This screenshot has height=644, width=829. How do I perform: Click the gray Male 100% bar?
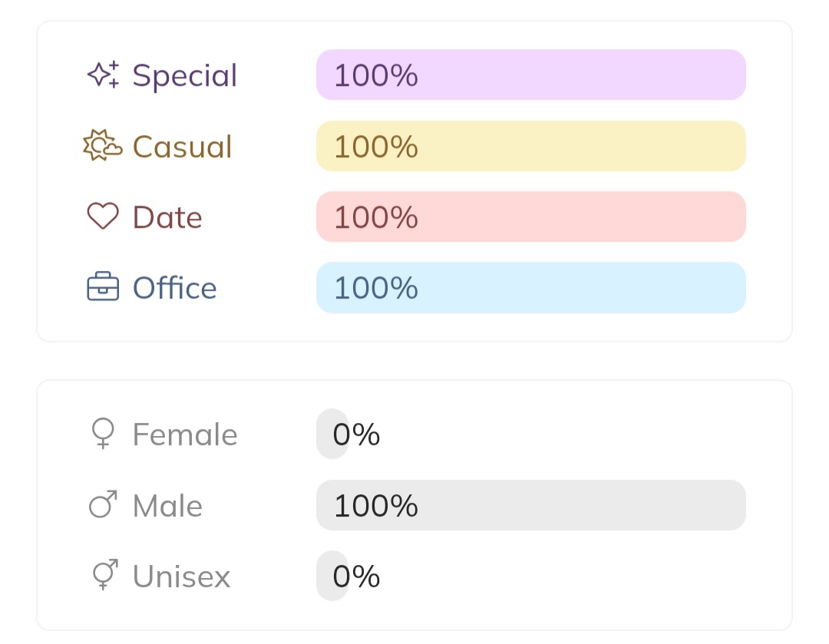click(530, 505)
